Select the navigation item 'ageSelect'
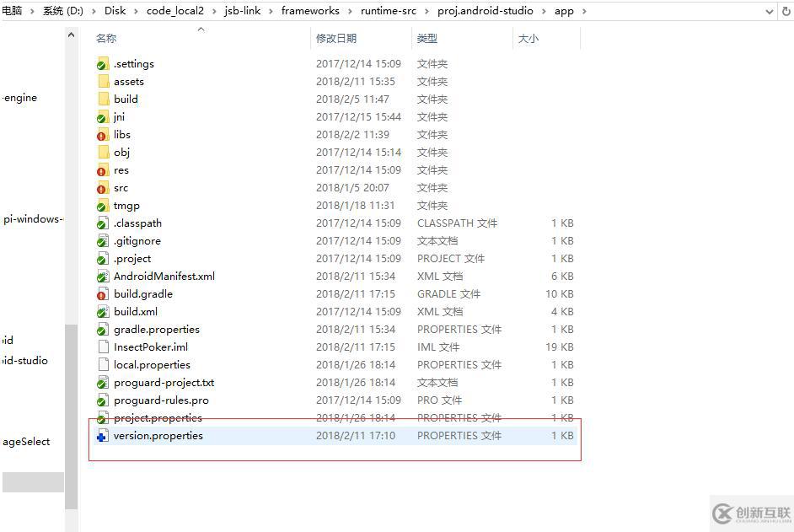 click(x=26, y=442)
